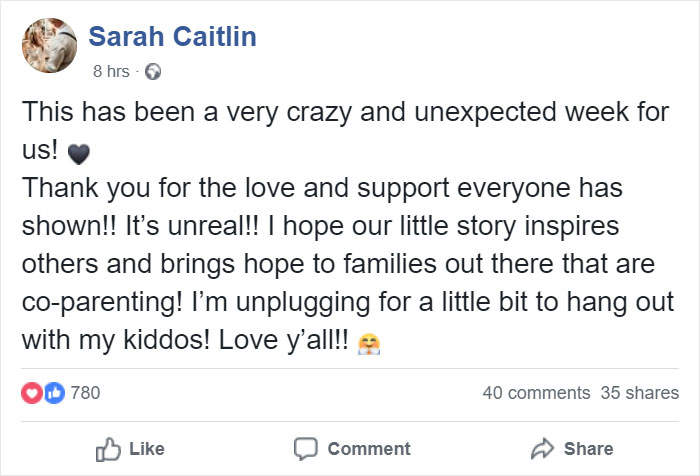Screen dimensions: 700x476
Task: View the 40 comments link
Action: (x=536, y=393)
